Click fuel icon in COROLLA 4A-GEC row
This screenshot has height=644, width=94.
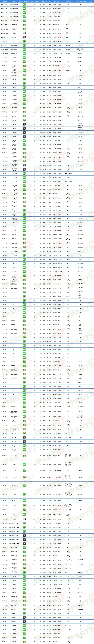click(24, 407)
